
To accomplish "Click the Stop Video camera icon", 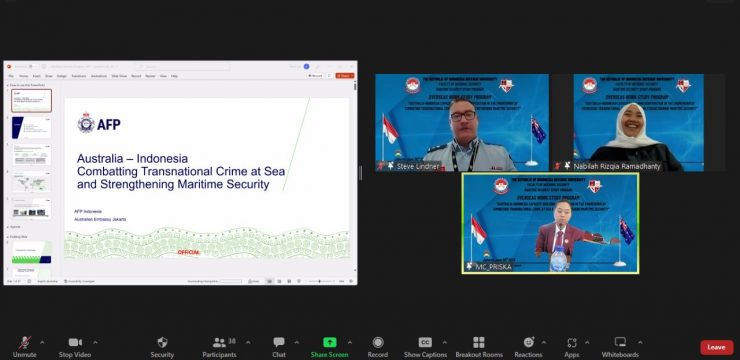I will [75, 343].
